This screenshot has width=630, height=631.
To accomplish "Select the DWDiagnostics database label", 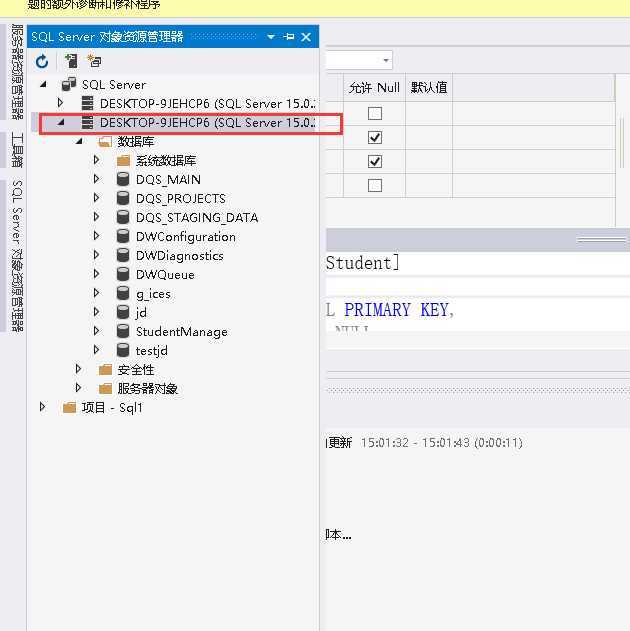I will [180, 256].
